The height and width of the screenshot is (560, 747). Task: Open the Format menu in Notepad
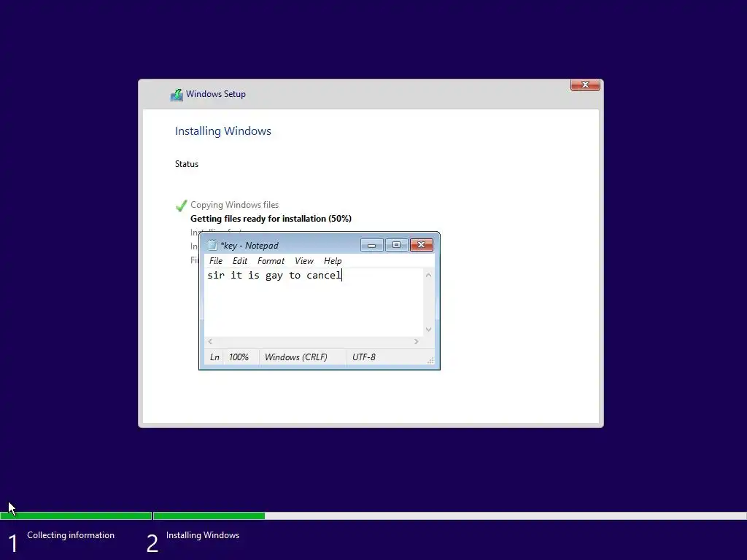coord(271,261)
